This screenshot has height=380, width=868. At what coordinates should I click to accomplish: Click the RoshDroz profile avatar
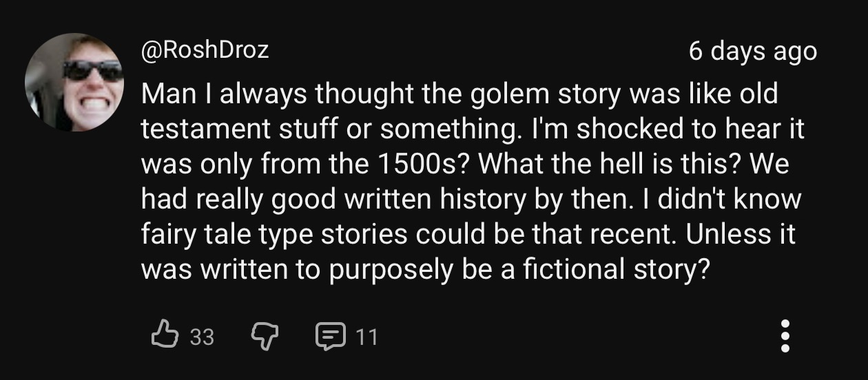[74, 82]
